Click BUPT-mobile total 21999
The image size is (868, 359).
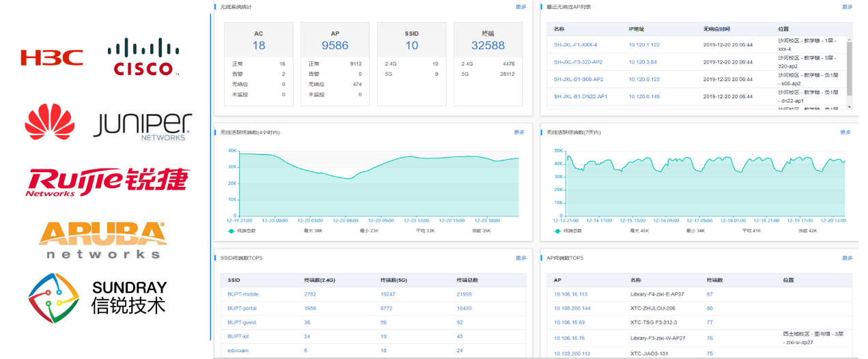point(465,294)
